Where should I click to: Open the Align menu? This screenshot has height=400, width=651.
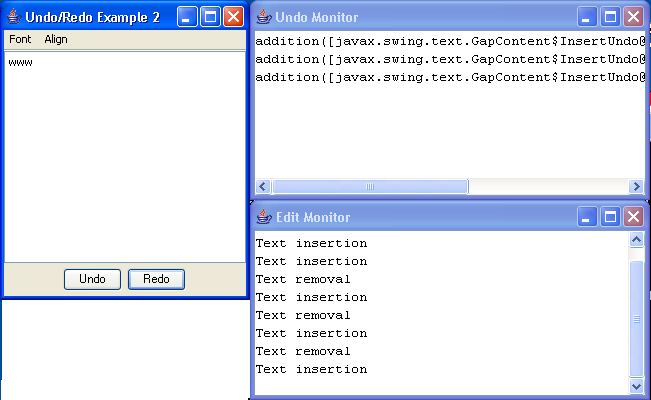tap(56, 39)
